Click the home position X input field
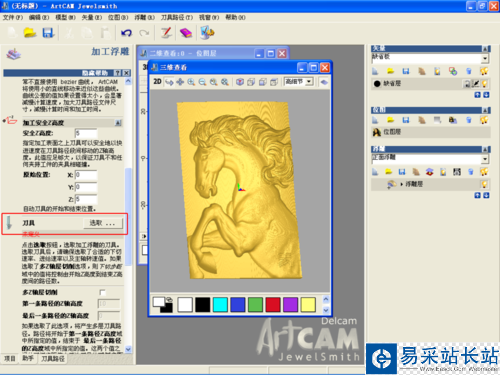The image size is (500, 375). click(x=86, y=175)
